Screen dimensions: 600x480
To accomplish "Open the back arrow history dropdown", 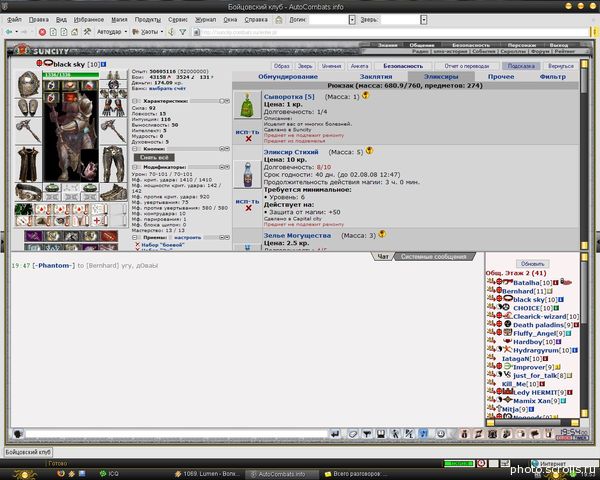I will tap(17, 32).
